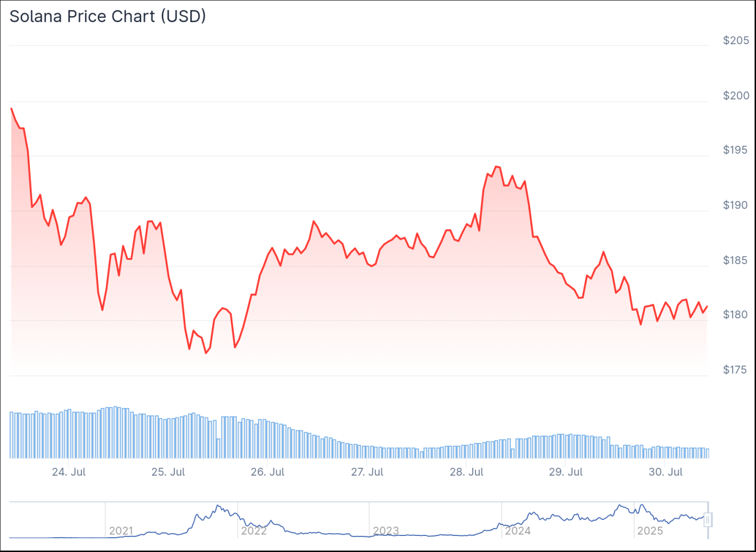Select the 2025 label in the navigator timeline

coord(650,531)
